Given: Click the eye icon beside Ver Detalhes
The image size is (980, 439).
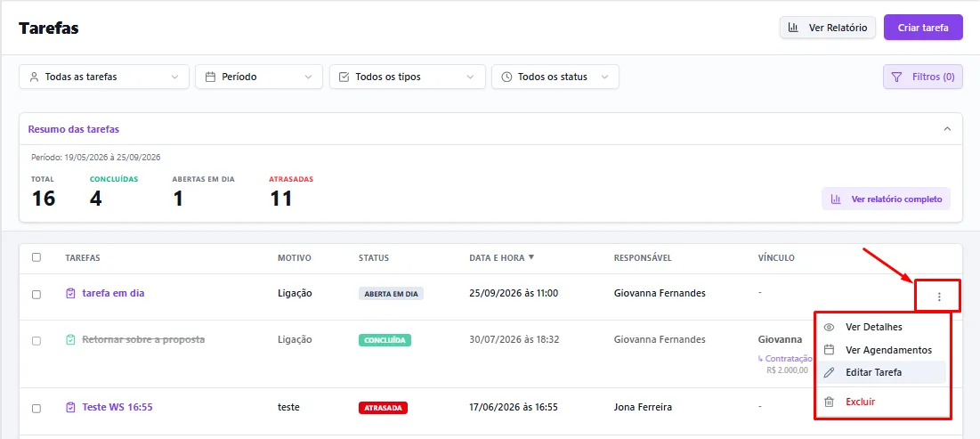Looking at the screenshot, I should (830, 327).
